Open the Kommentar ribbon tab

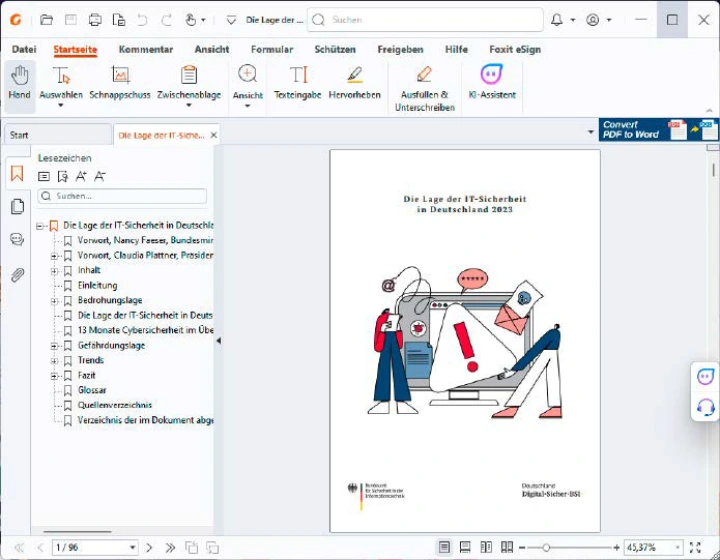[x=145, y=49]
